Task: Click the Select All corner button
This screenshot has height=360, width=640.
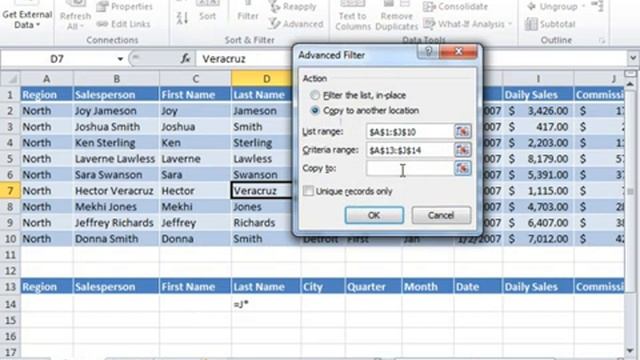Action: pyautogui.click(x=11, y=78)
